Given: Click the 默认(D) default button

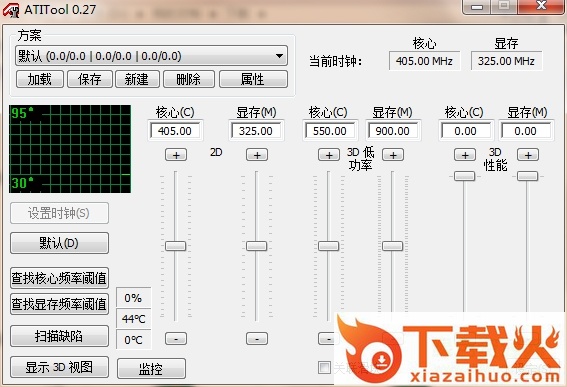Looking at the screenshot, I should pos(59,243).
